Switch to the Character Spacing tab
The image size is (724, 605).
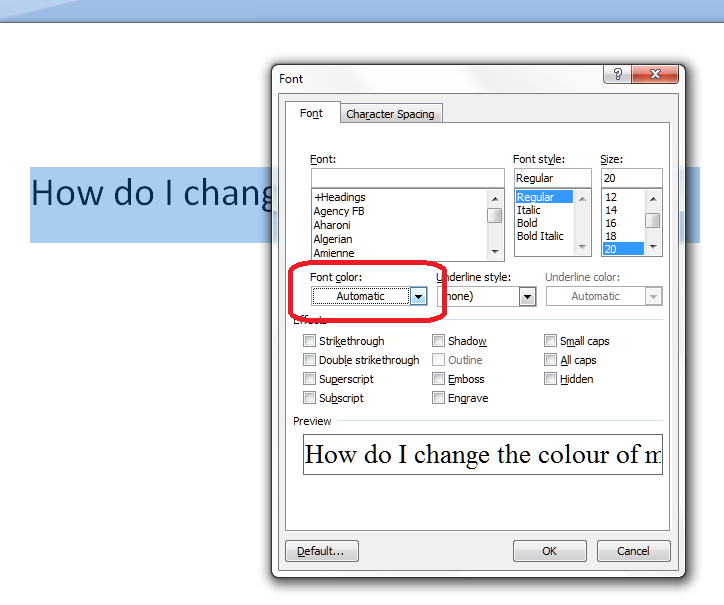(390, 114)
